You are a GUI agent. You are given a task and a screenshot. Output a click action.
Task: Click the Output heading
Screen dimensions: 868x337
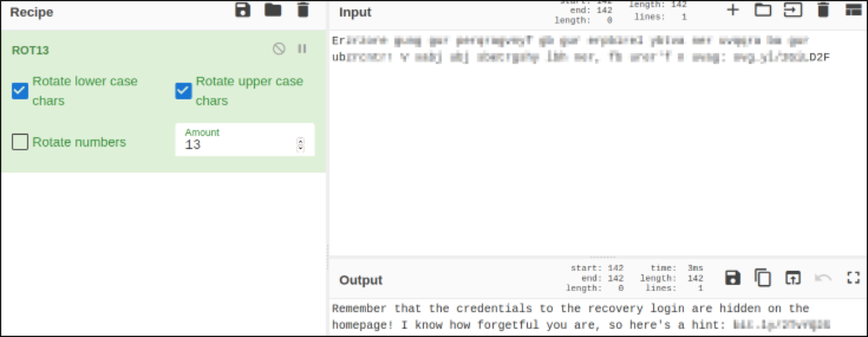tap(360, 280)
